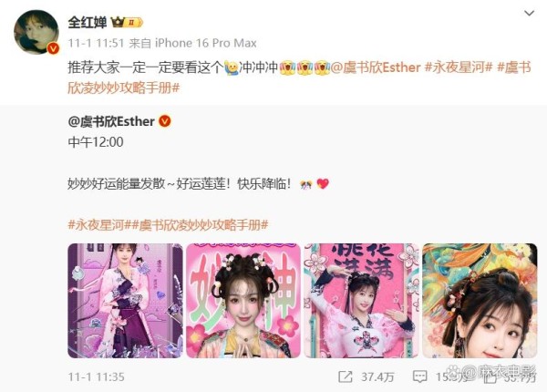Click the @虞书欣Esther mention in post text
The height and width of the screenshot is (392, 547).
(x=376, y=67)
